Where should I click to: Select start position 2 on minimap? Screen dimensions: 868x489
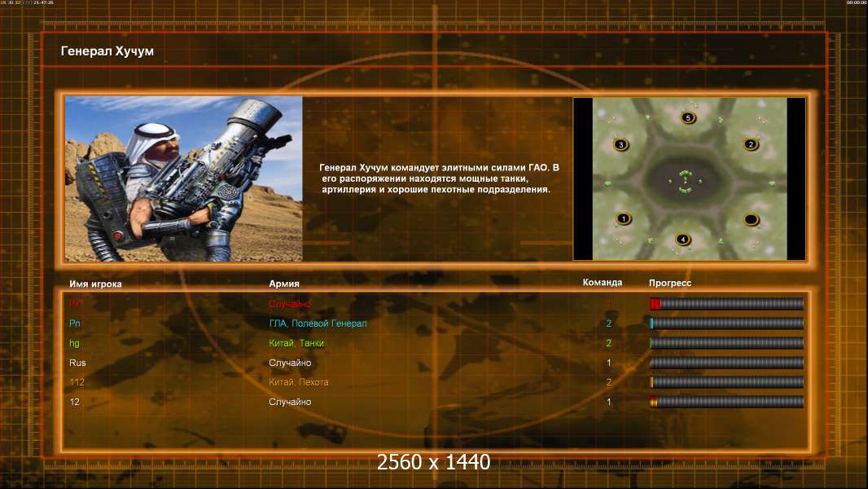(751, 144)
